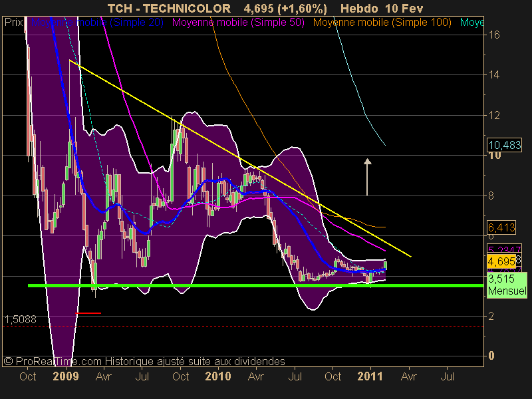Click the price axis value 8

pyautogui.click(x=491, y=196)
